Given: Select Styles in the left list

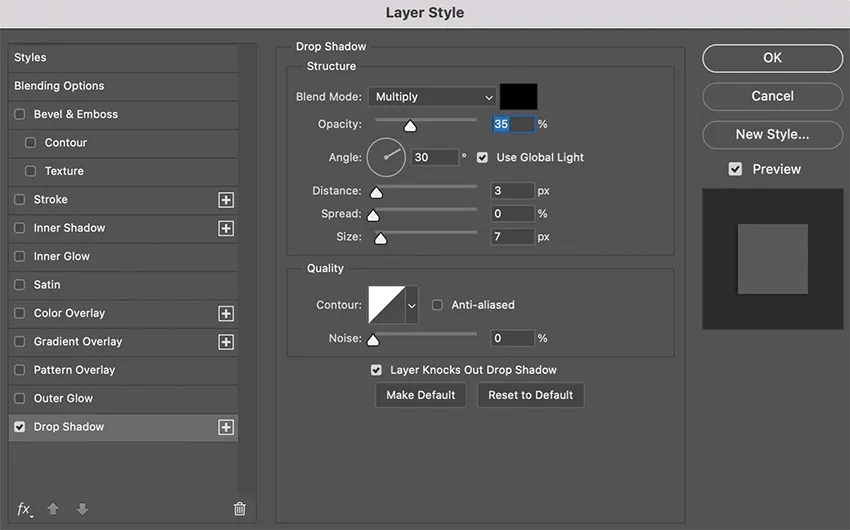Looking at the screenshot, I should click(x=30, y=58).
